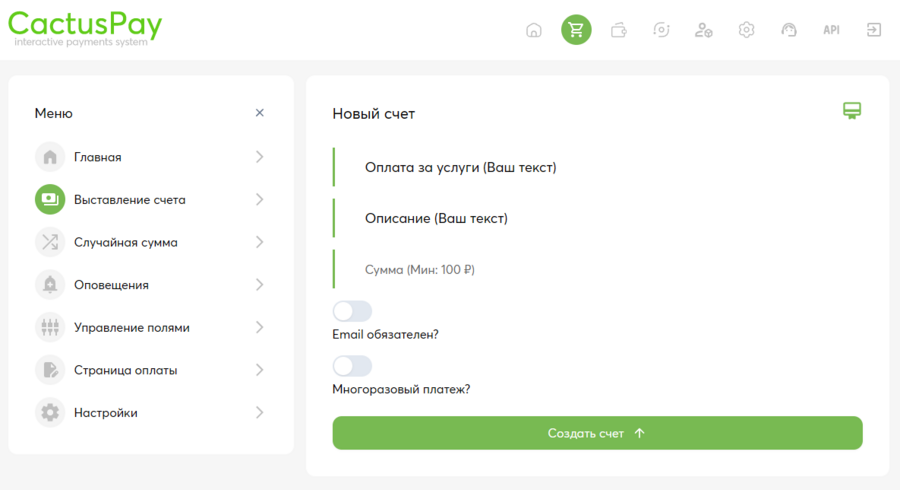Expand the Главная chevron arrow
The image size is (900, 490).
point(259,157)
